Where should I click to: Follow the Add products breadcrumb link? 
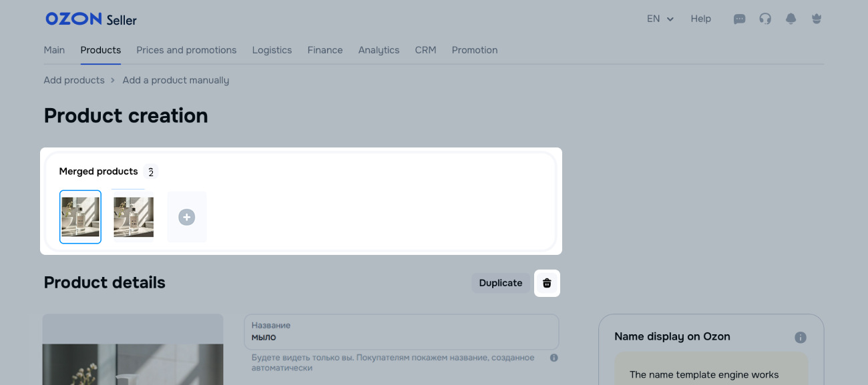click(x=74, y=80)
